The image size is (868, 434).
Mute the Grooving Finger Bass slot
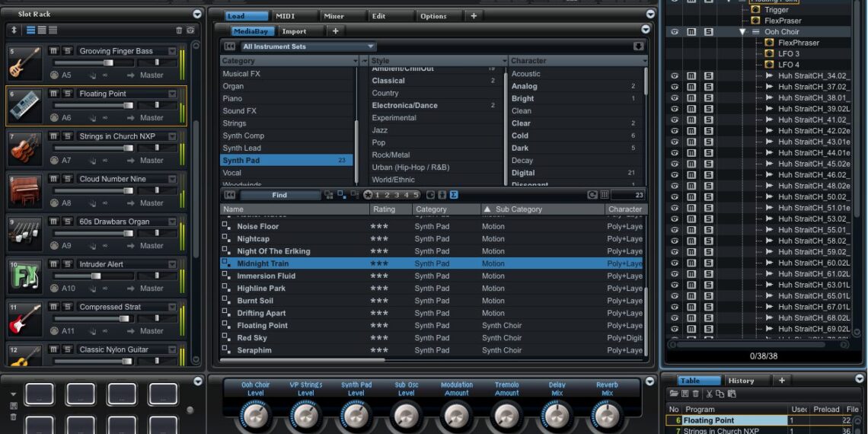click(x=54, y=51)
